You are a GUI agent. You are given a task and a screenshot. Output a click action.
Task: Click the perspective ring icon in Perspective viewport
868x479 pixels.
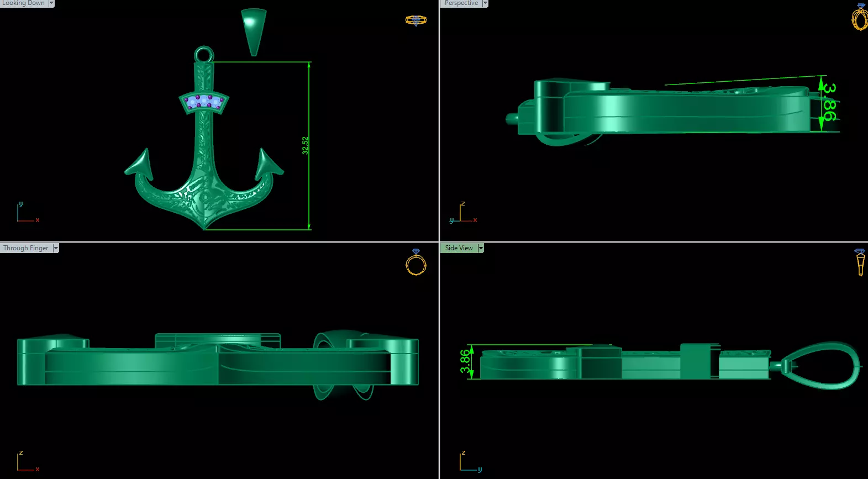tap(860, 17)
